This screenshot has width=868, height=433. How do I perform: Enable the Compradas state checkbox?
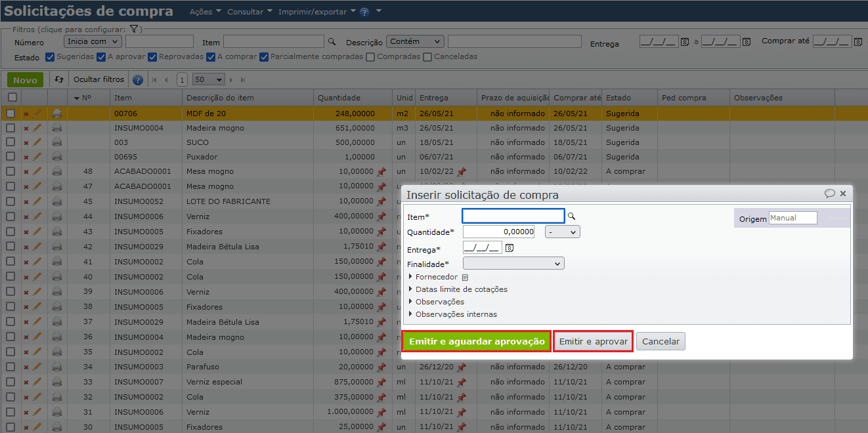371,57
